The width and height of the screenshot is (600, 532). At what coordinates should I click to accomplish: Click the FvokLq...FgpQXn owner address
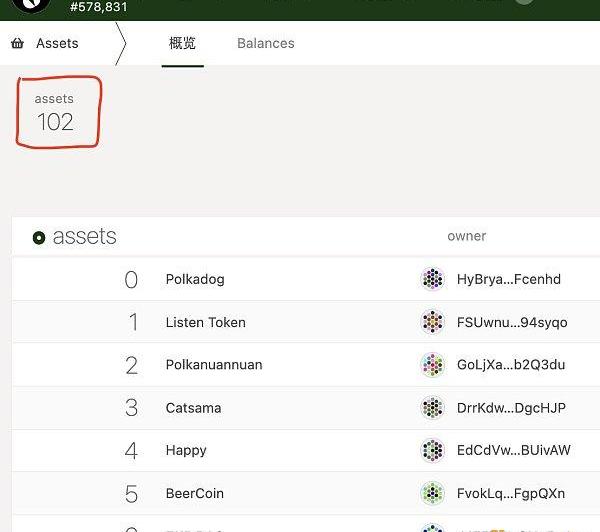click(x=510, y=493)
